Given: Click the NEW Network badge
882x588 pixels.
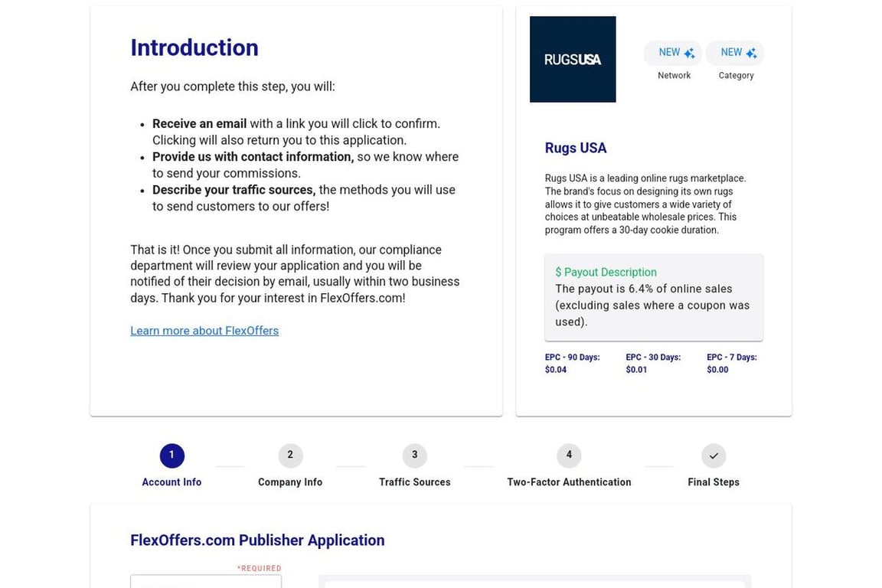Looking at the screenshot, I should (x=673, y=53).
